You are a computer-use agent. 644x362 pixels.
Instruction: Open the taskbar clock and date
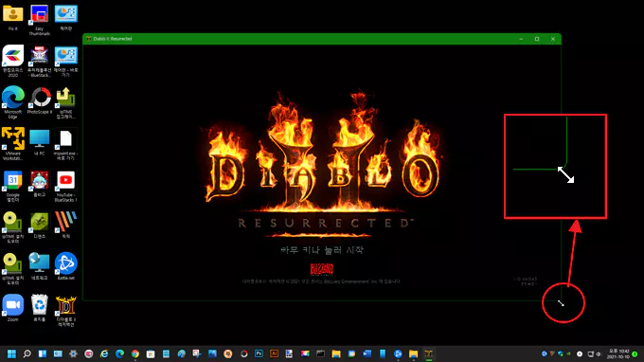pos(618,353)
